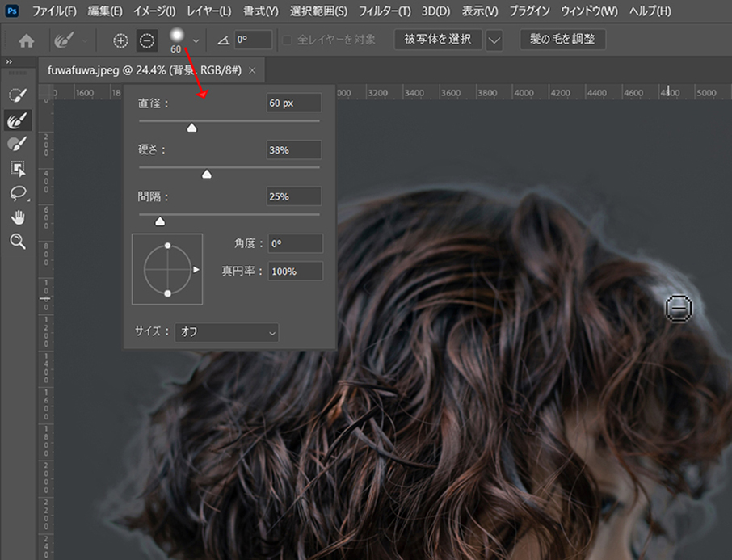Click the 間隔 25% input field
The height and width of the screenshot is (560, 732).
pos(293,196)
